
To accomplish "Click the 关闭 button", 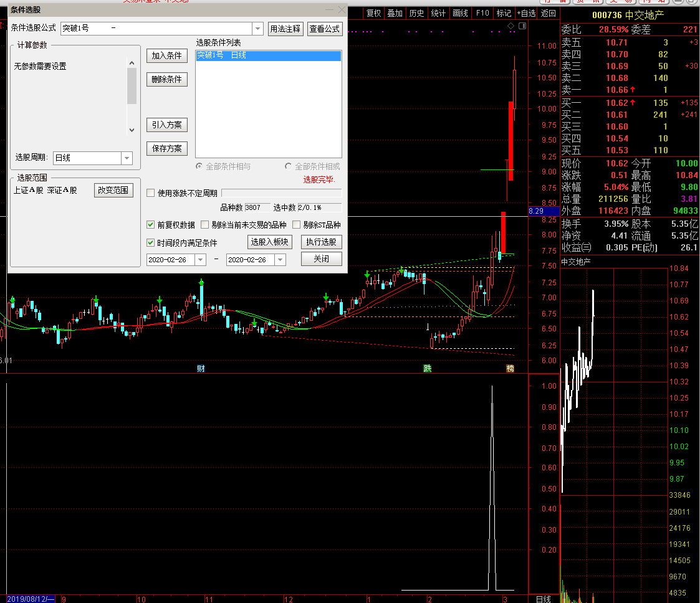I will coord(322,259).
